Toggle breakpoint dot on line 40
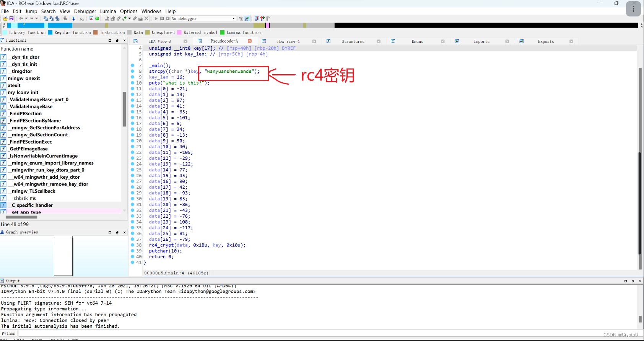This screenshot has width=644, height=341. [133, 256]
